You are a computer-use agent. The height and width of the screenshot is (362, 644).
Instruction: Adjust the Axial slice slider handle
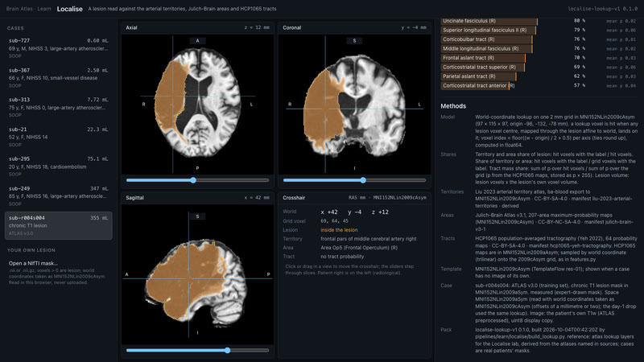[193, 180]
